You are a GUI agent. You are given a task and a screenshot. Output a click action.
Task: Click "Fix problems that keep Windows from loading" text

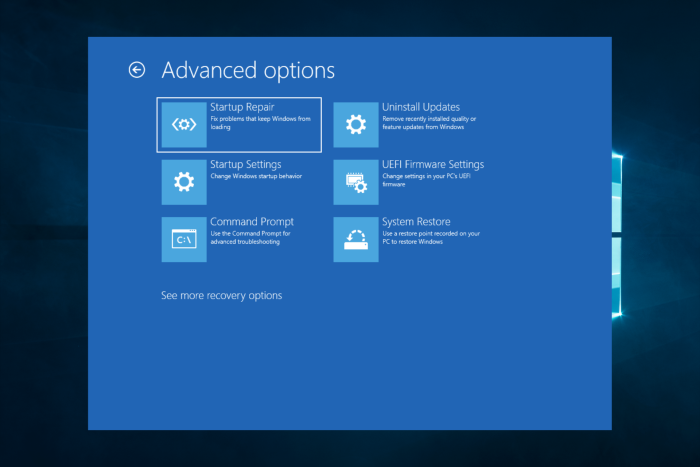tap(261, 123)
